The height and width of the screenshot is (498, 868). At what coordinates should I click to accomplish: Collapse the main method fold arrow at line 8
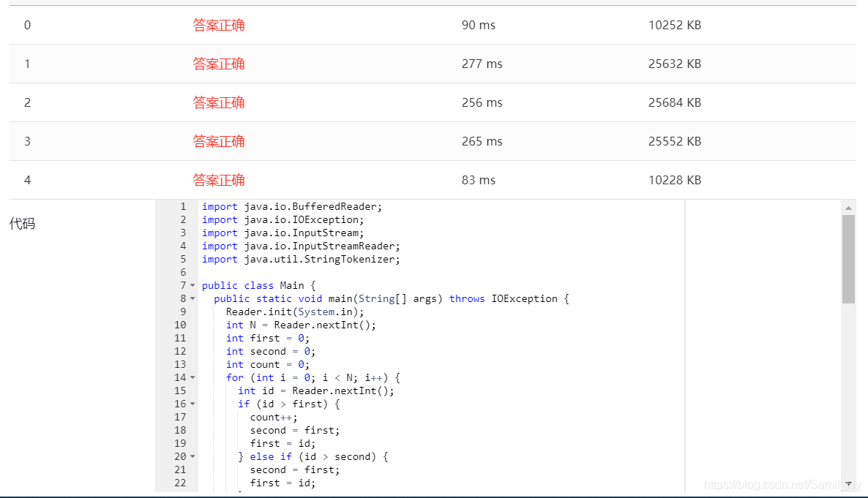192,299
